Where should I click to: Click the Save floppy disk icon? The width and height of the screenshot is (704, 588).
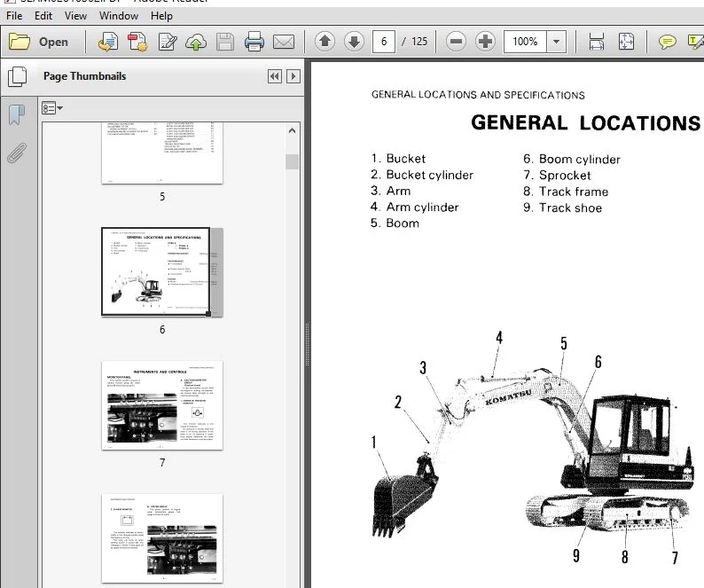(x=225, y=42)
